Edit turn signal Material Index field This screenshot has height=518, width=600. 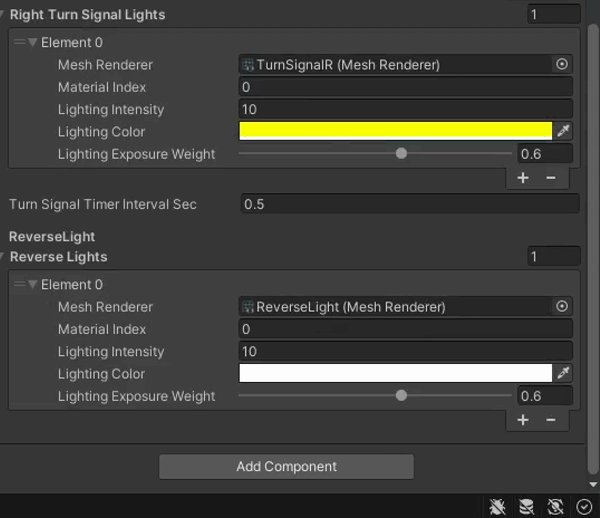(x=406, y=87)
